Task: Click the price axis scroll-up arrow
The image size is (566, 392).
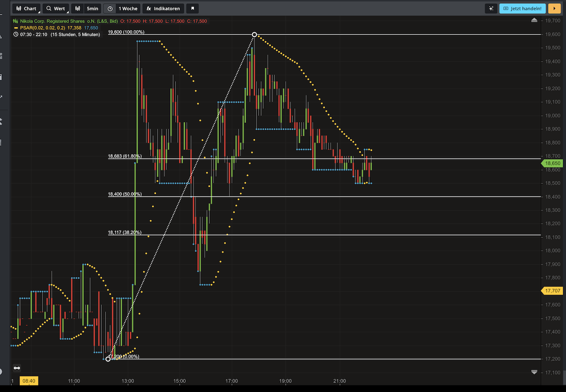Action: [534, 21]
